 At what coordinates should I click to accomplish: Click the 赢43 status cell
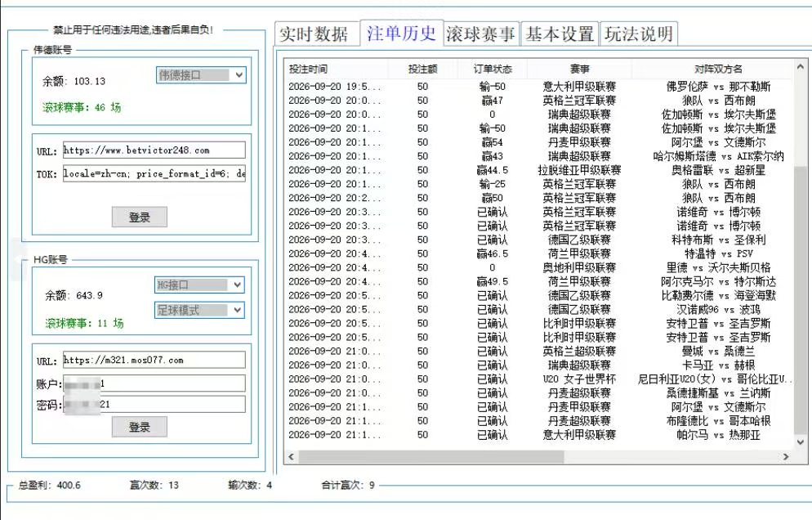(x=492, y=156)
